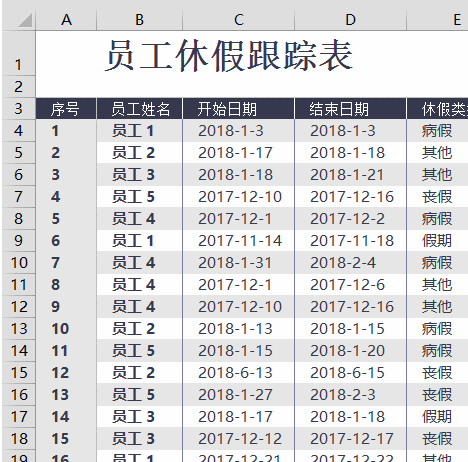Select cell 员工 1 in row 4
The height and width of the screenshot is (462, 468).
pos(139,131)
